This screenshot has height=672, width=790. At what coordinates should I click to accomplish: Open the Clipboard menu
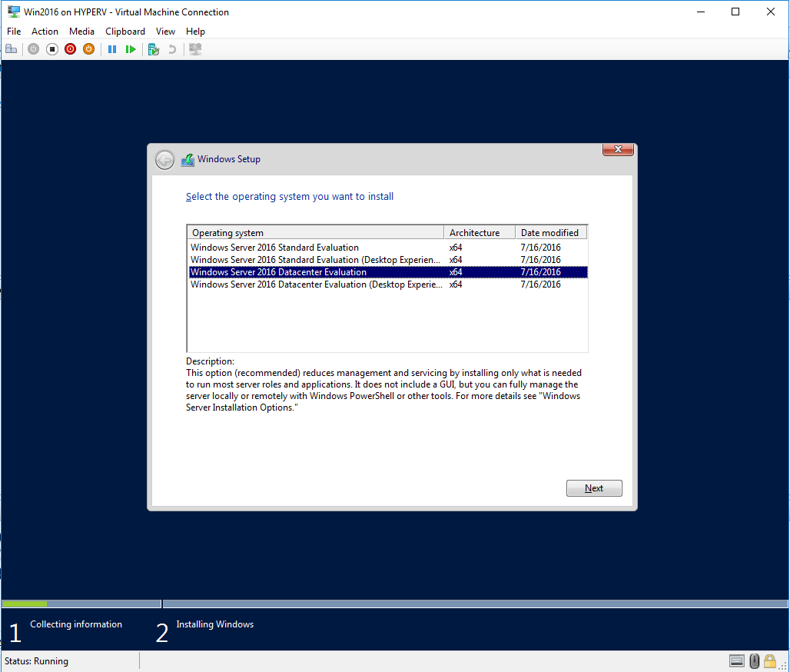point(125,32)
